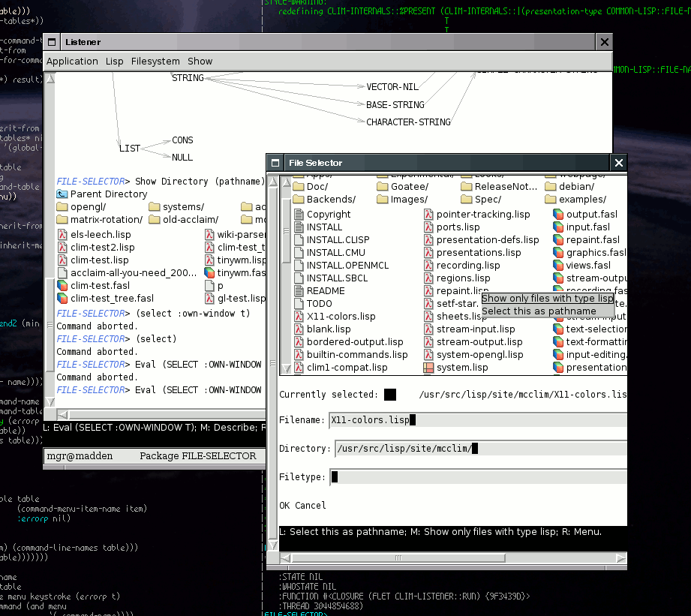Open the Images/ folder icon
Image resolution: width=691 pixels, height=616 pixels.
pos(382,199)
